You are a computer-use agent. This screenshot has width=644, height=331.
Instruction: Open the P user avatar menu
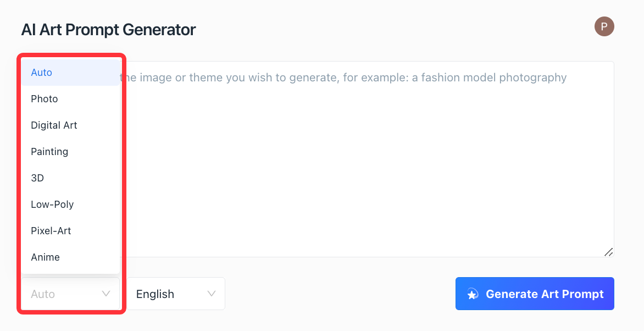(604, 27)
